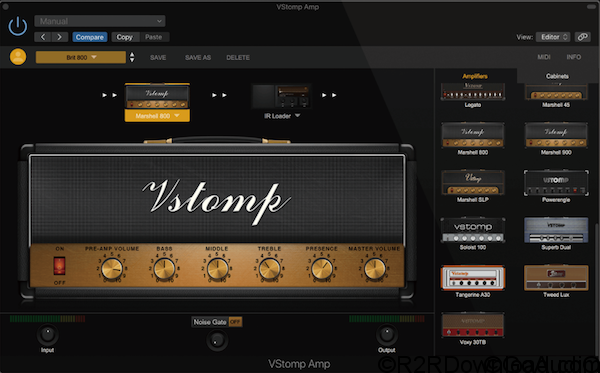The height and width of the screenshot is (373, 600).
Task: Click SAVE preset button
Action: 158,57
